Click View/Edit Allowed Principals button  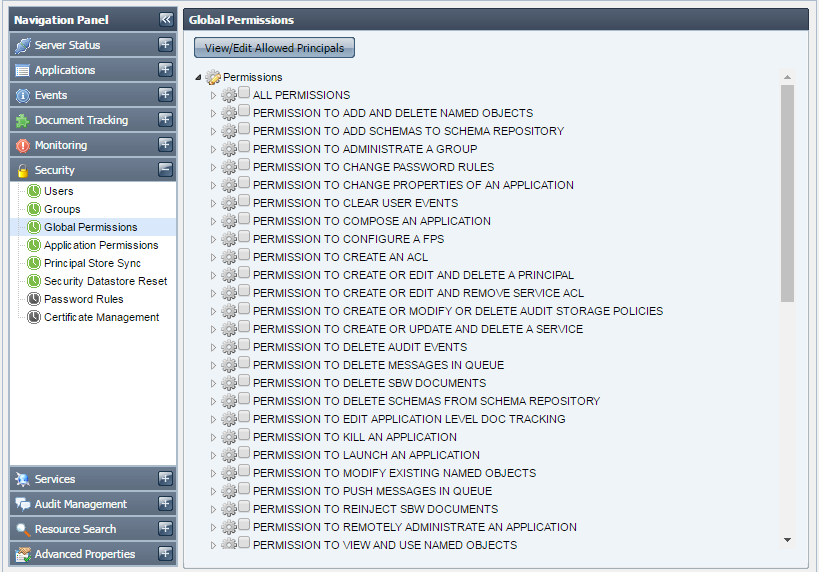(274, 48)
